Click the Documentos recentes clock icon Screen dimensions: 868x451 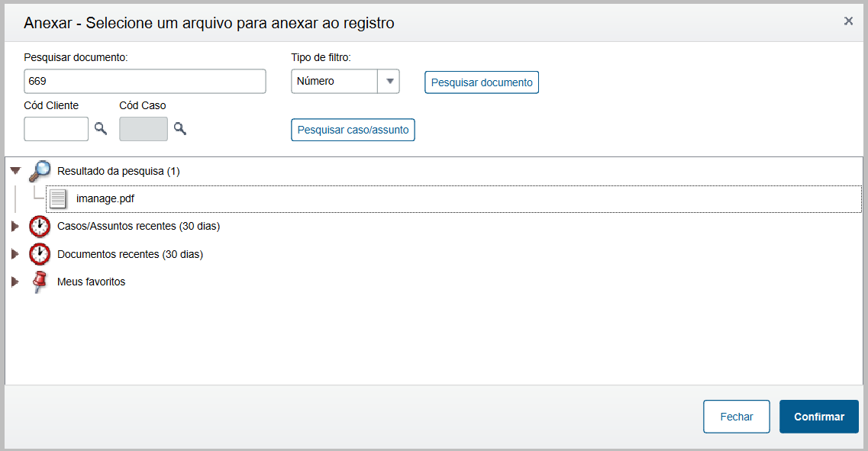40,254
